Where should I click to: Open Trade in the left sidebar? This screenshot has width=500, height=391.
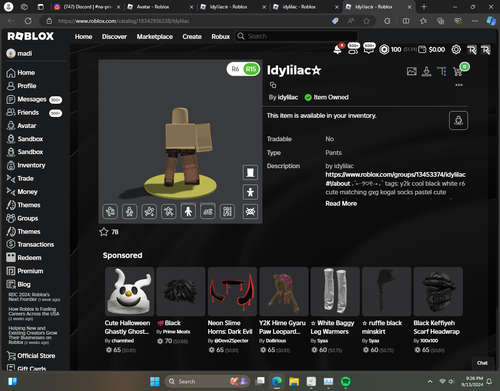[20, 179]
